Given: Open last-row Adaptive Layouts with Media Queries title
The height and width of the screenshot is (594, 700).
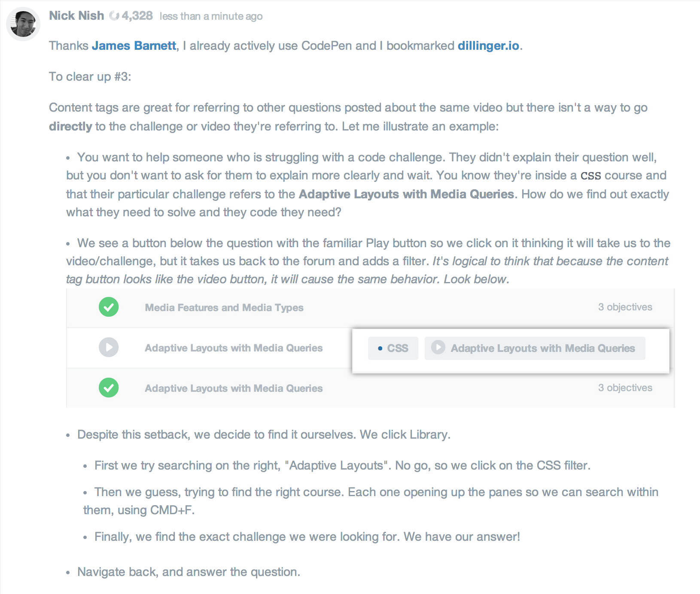Looking at the screenshot, I should [x=234, y=388].
